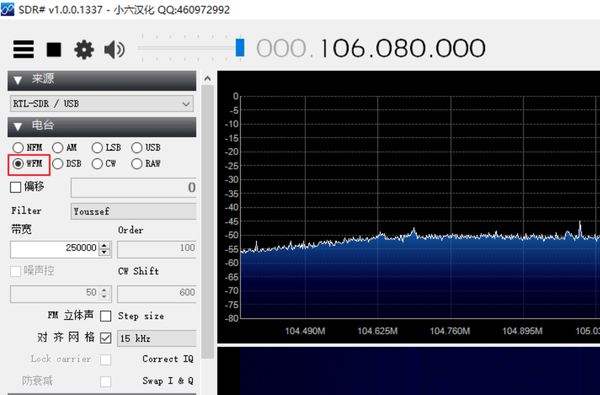Screen dimensions: 600x395
Task: Toggle the FM 立体声 stereo checkbox
Action: pos(106,316)
